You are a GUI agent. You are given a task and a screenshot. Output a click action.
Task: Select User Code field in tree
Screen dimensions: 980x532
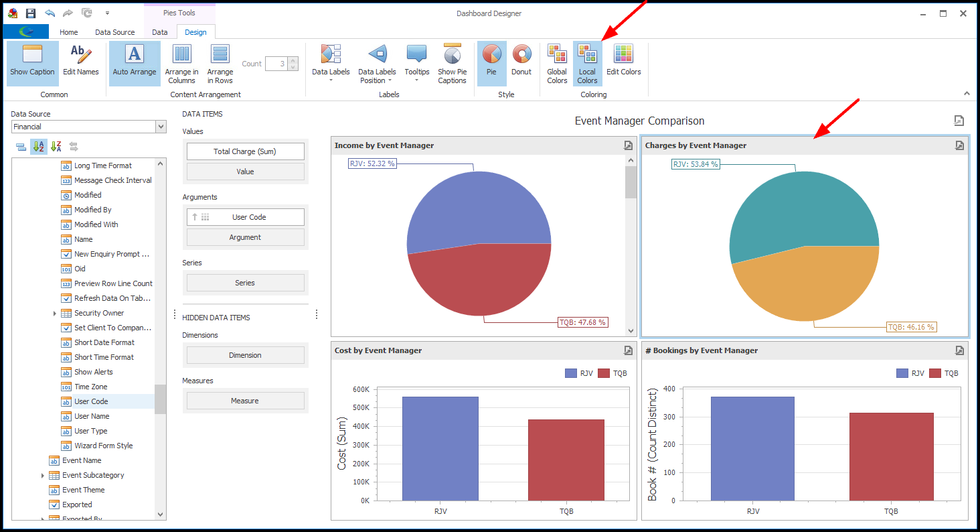click(91, 401)
